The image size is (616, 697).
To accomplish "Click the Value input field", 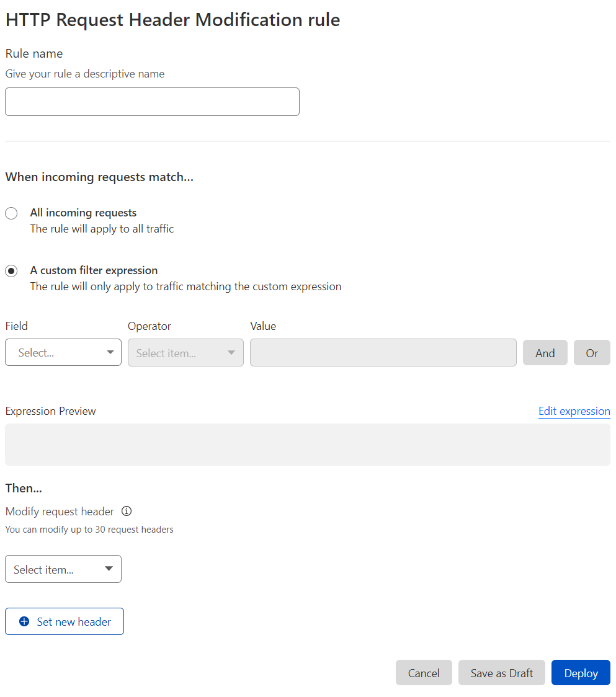I will pos(382,352).
